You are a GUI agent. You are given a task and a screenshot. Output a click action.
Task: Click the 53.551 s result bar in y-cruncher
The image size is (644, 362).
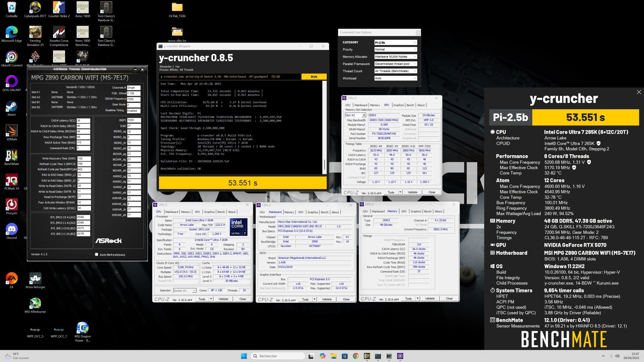tap(243, 183)
